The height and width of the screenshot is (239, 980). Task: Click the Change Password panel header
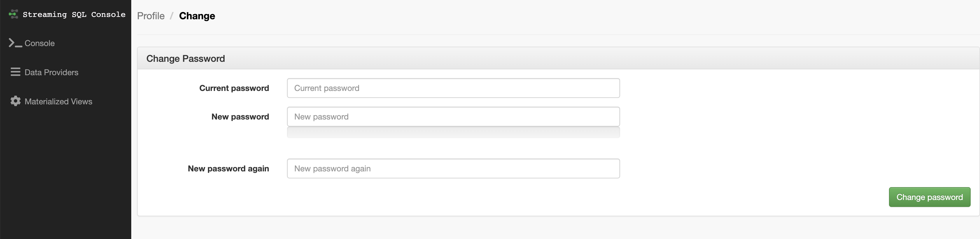(186, 59)
